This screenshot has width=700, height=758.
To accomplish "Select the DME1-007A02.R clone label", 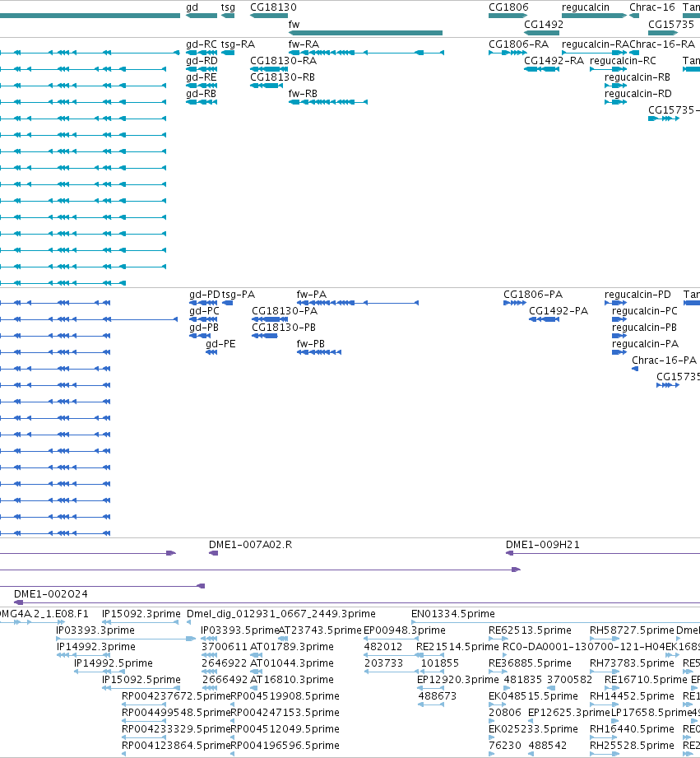I will [x=251, y=545].
